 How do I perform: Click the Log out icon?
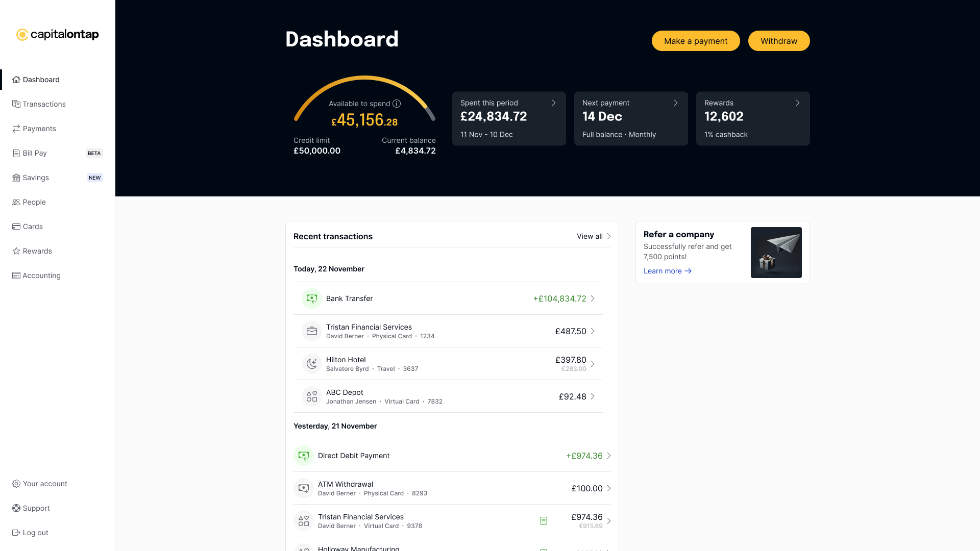coord(16,533)
